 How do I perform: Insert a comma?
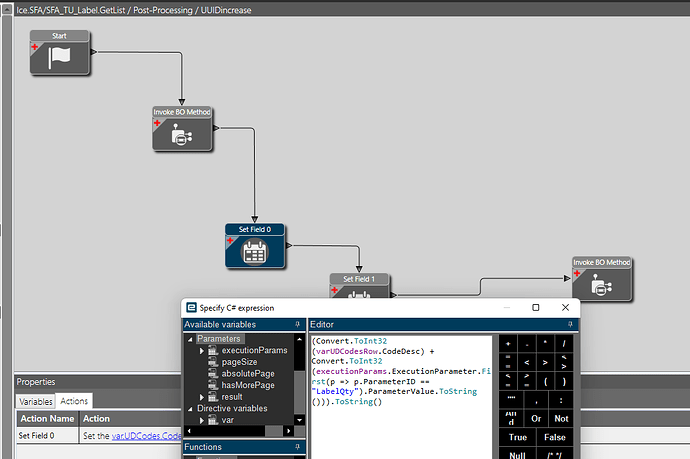(536, 400)
